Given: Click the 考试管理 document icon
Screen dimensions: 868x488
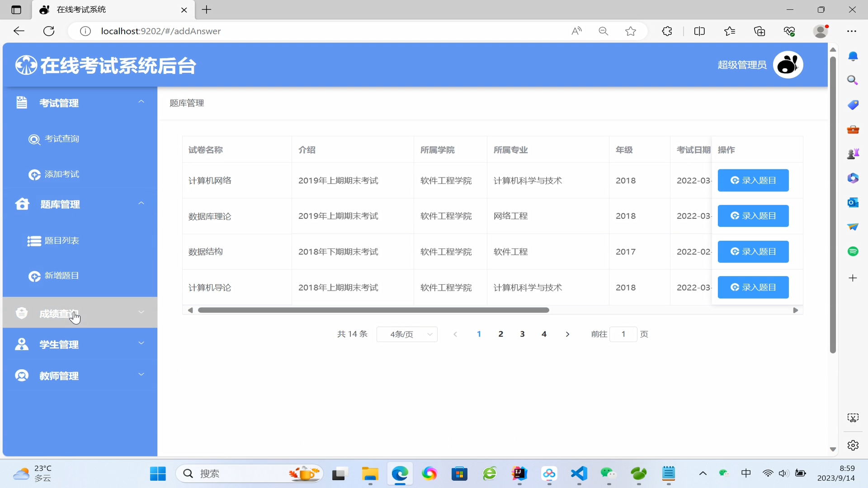Looking at the screenshot, I should [x=21, y=103].
